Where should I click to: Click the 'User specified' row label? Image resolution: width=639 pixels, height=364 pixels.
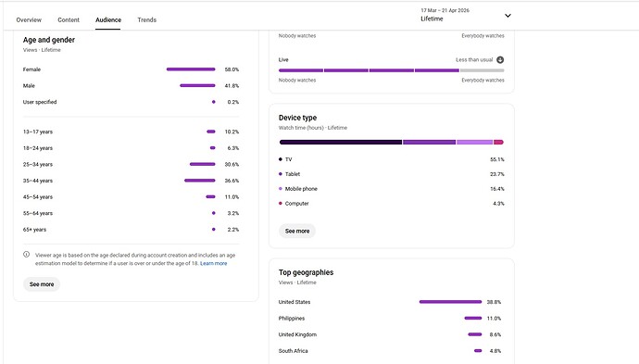(x=40, y=102)
